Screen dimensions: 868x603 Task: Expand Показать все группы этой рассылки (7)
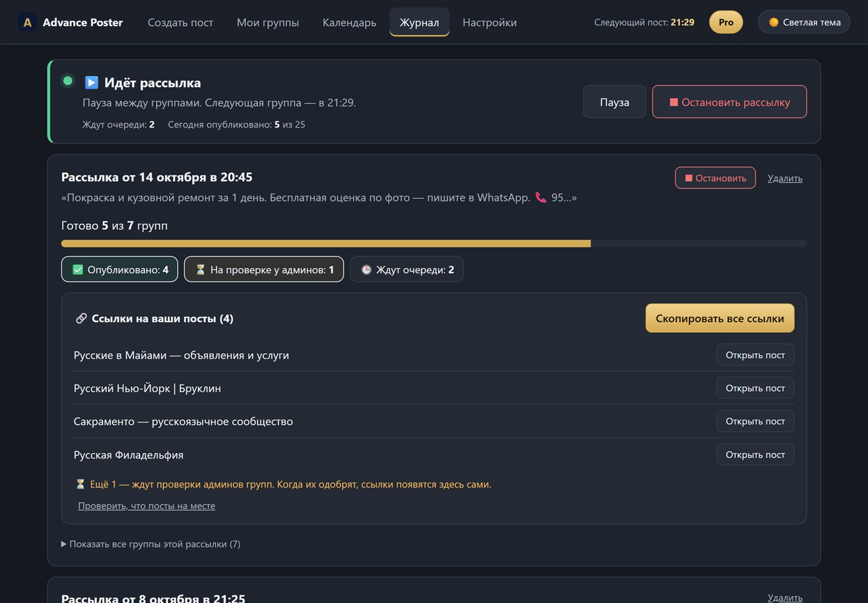click(x=151, y=544)
